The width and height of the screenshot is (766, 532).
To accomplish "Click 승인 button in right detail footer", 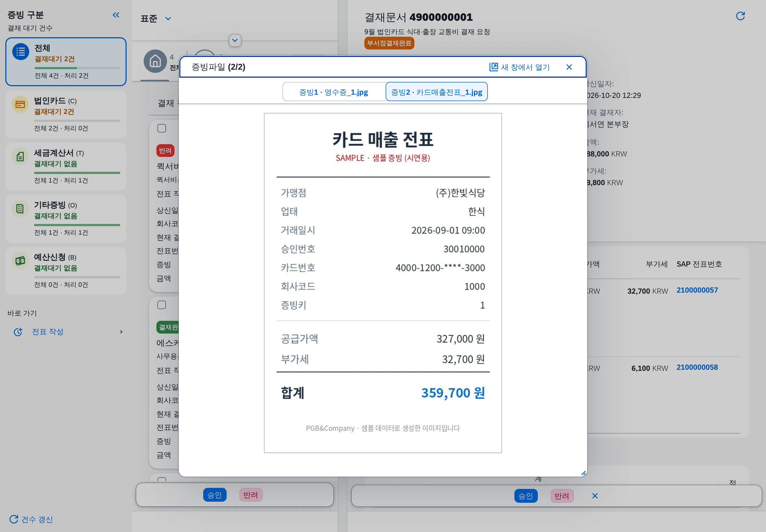I will [x=526, y=496].
